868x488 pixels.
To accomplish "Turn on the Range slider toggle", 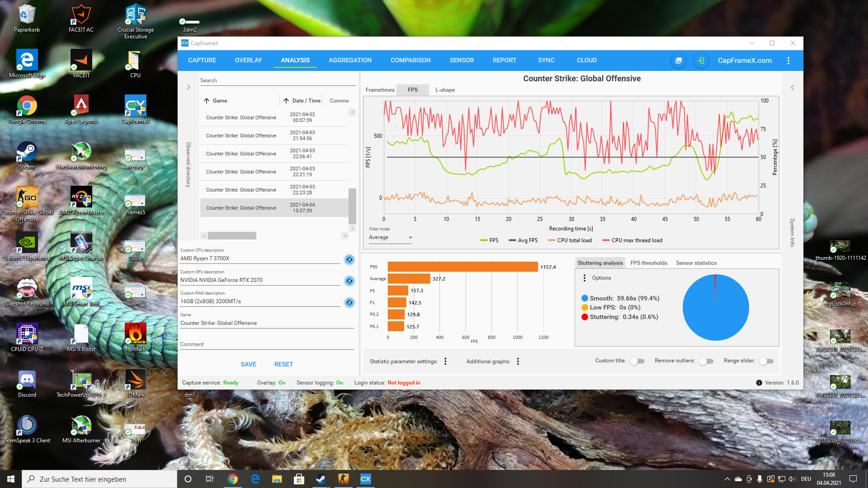I will click(x=766, y=361).
